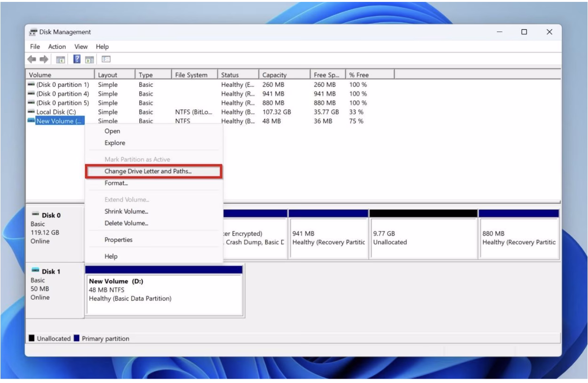Open the Action menu

click(x=57, y=47)
